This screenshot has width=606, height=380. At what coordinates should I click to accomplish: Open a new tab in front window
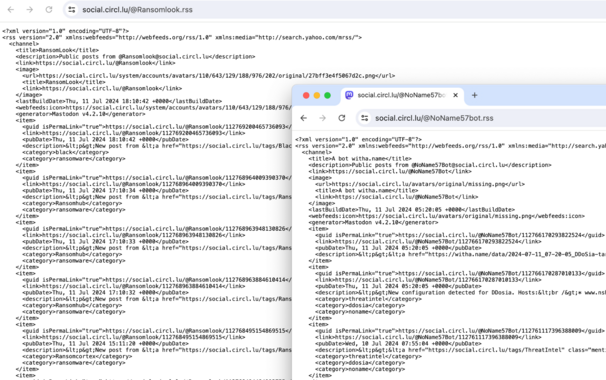[x=474, y=95]
